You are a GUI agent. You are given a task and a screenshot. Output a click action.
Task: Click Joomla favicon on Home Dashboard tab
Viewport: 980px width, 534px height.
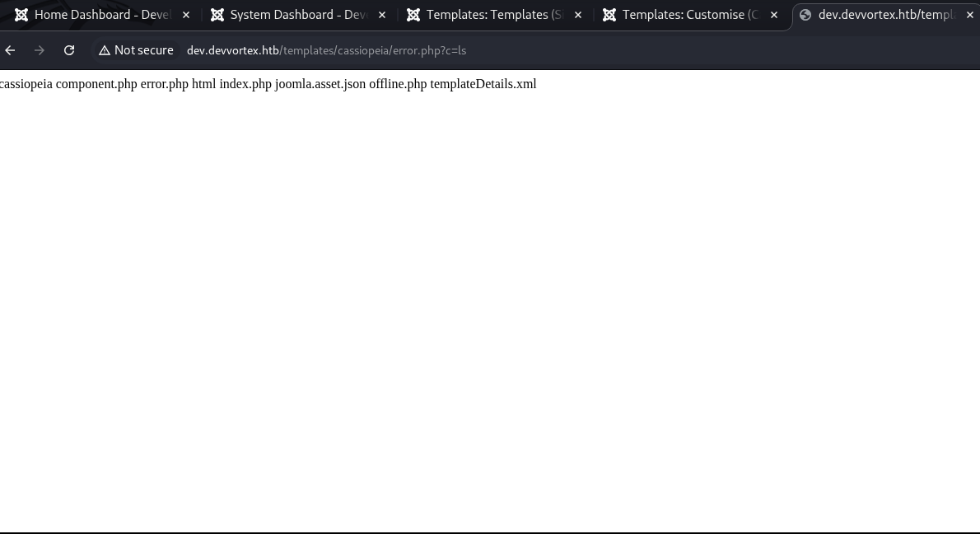pos(21,15)
